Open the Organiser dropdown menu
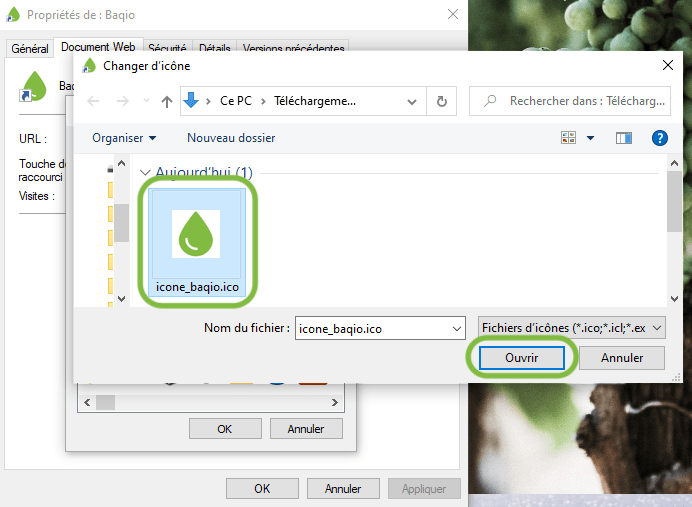Screen dimensions: 692x507 click(124, 138)
